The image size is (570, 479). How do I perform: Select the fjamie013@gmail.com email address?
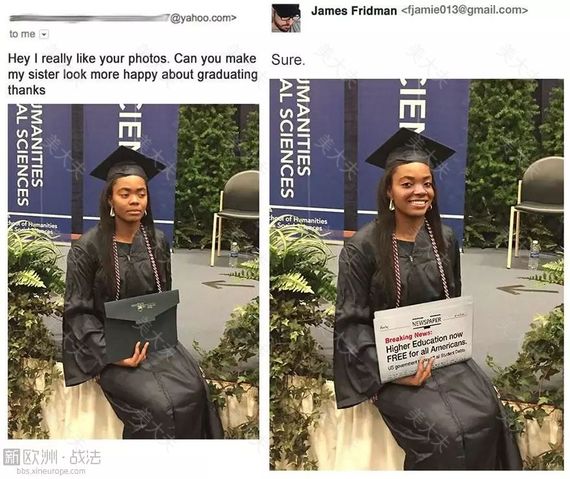tap(464, 10)
